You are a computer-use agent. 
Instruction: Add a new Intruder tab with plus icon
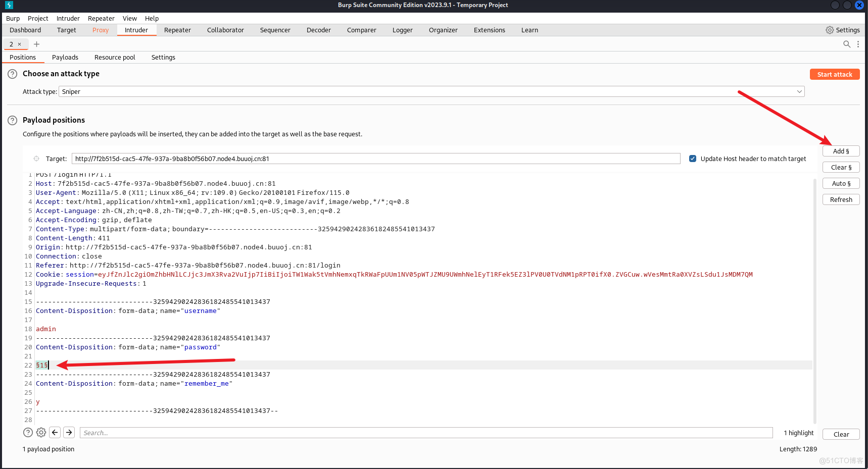(36, 44)
